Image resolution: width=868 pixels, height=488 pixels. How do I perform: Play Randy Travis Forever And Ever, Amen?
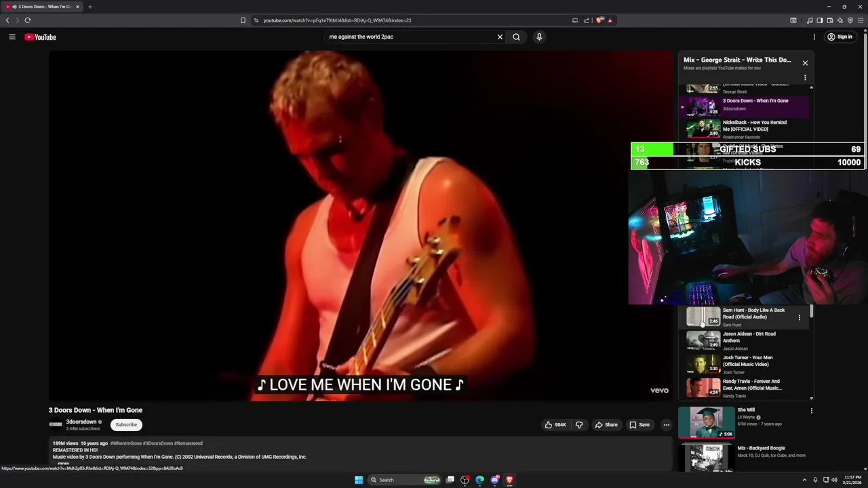745,388
